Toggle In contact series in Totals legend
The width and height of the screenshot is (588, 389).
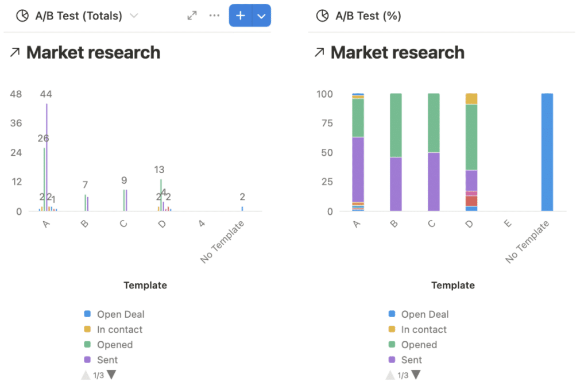(113, 329)
